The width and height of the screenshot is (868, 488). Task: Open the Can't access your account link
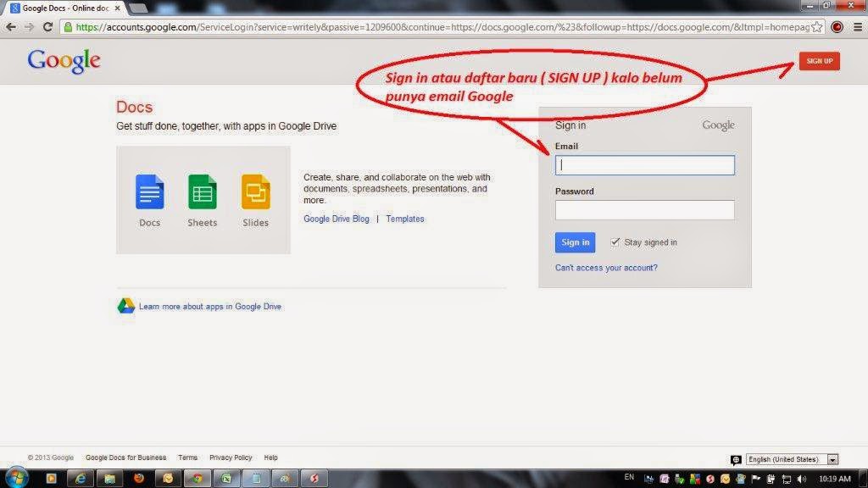[606, 268]
